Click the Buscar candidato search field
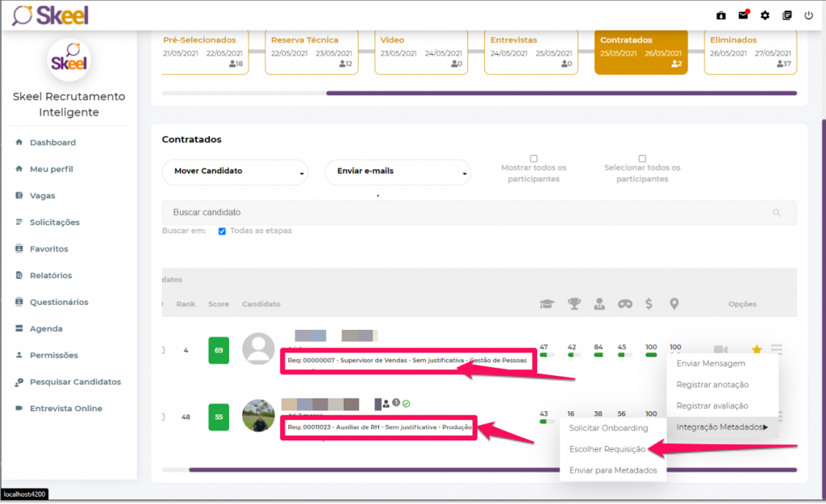 point(468,213)
